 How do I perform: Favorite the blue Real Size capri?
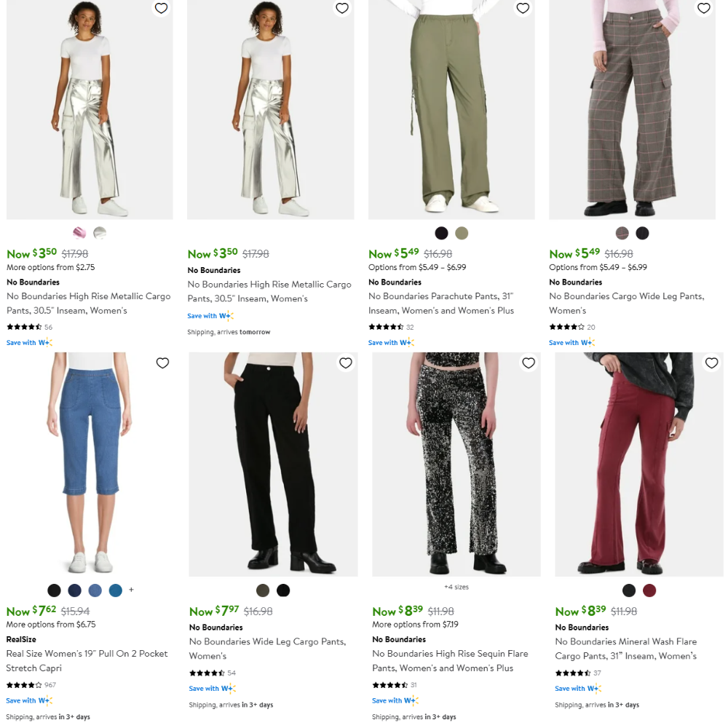tap(162, 363)
